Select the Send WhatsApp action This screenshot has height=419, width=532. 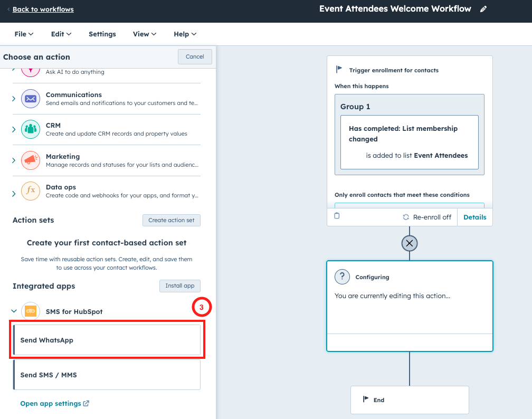pyautogui.click(x=107, y=340)
